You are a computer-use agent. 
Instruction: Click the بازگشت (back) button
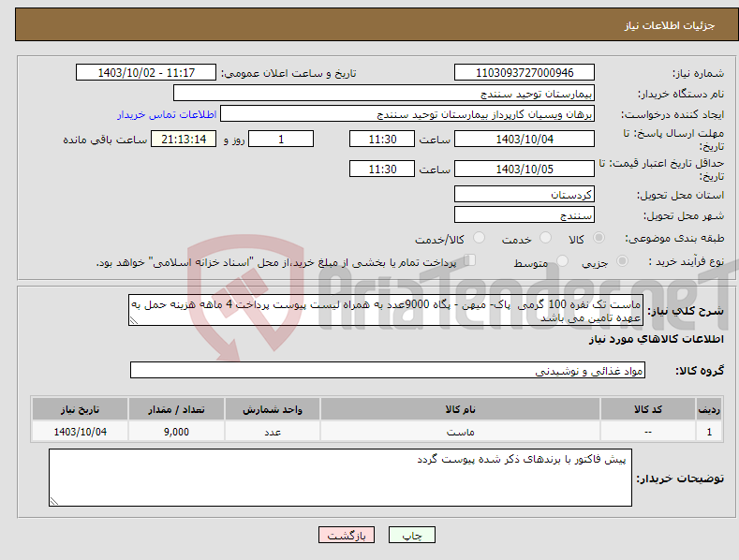[x=347, y=535]
